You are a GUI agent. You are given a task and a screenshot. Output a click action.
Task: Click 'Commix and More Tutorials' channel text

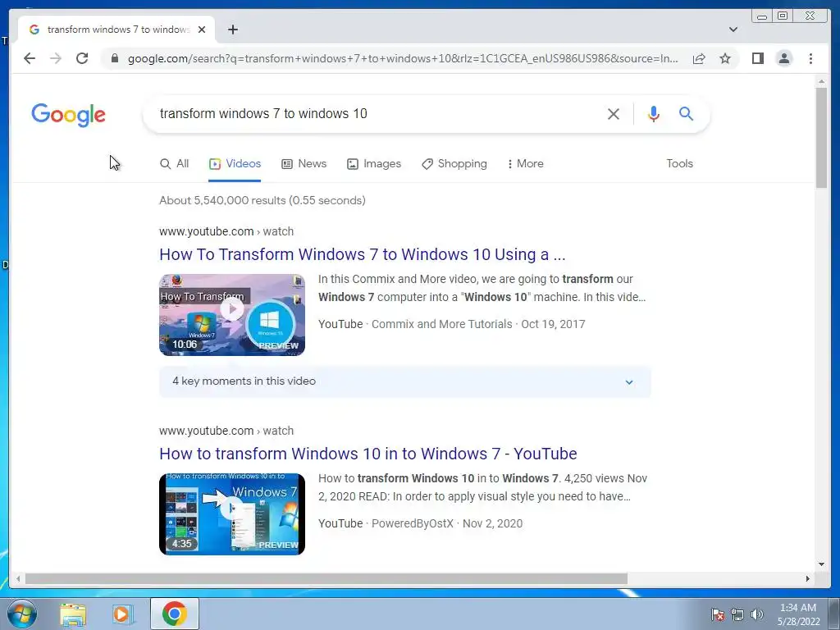pyautogui.click(x=442, y=324)
